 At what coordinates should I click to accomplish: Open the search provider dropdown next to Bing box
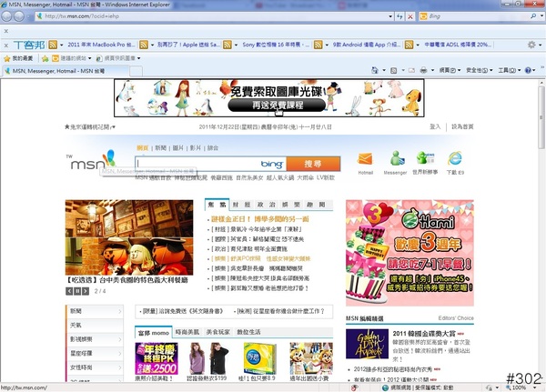tap(541, 16)
